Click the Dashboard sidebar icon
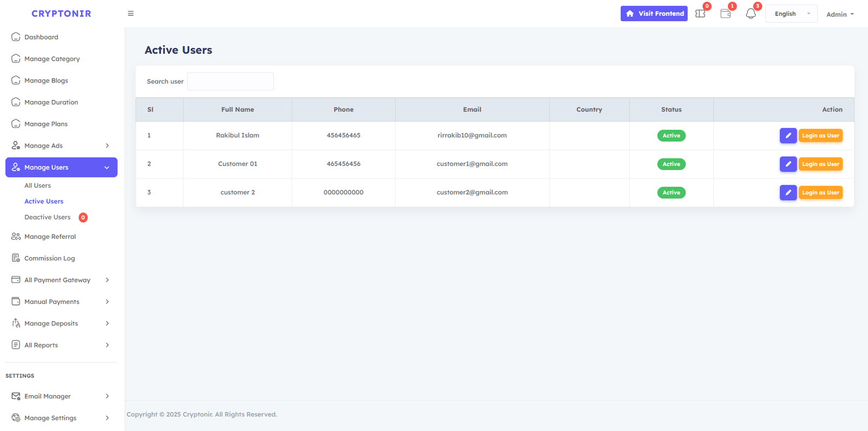868x431 pixels. click(x=16, y=37)
